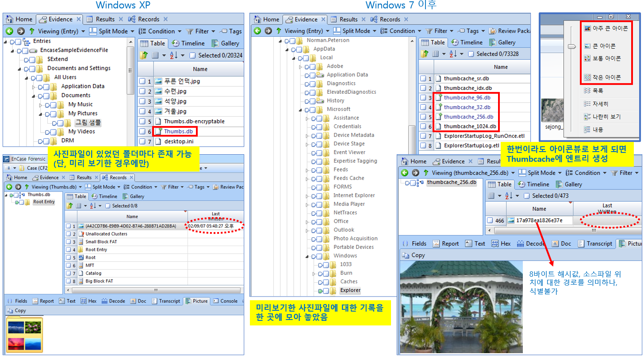Click Fields icon in thumbcache_256.db window
The width and height of the screenshot is (644, 358).
pos(406,244)
